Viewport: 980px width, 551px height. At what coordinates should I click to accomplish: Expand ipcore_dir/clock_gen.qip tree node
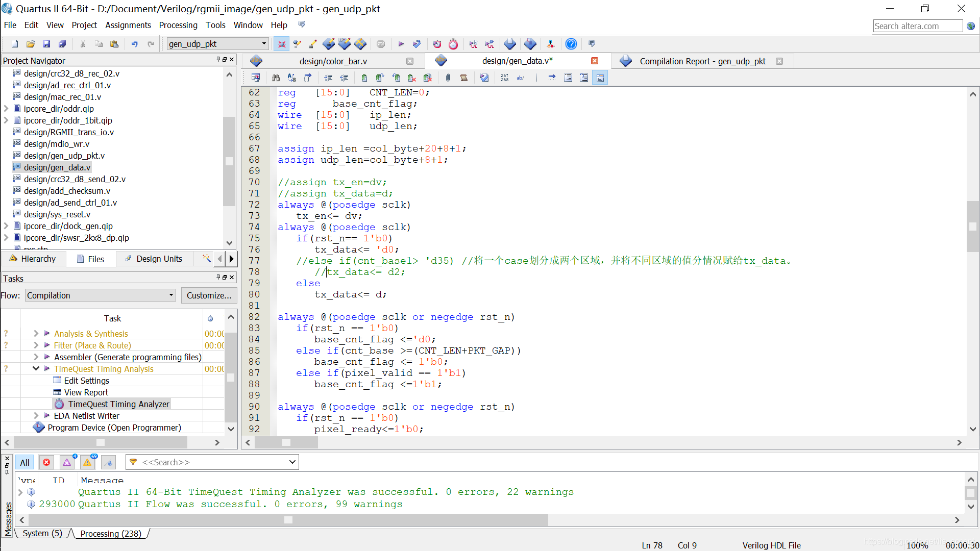[6, 226]
